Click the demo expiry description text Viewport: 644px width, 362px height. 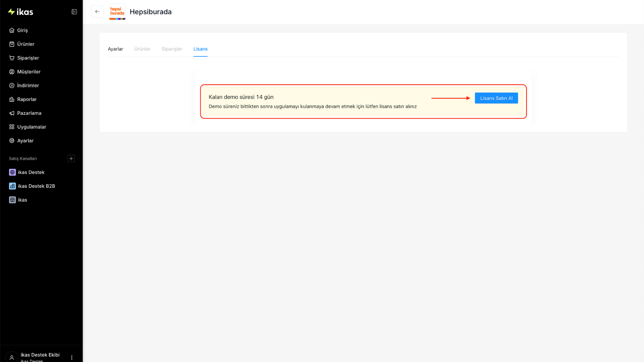coord(313,107)
